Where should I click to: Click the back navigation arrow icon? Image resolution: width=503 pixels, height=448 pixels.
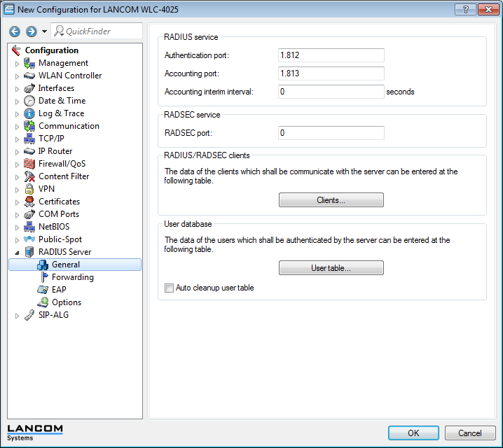[15, 31]
